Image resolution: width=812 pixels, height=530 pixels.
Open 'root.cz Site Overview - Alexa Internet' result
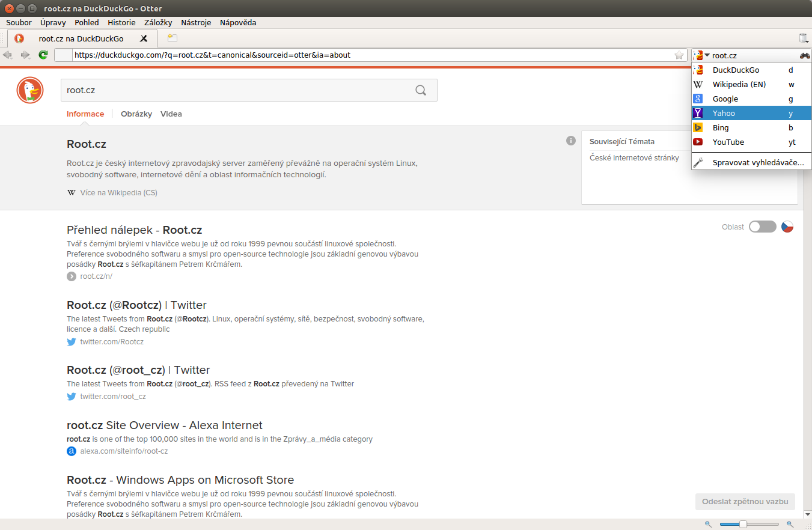click(165, 425)
